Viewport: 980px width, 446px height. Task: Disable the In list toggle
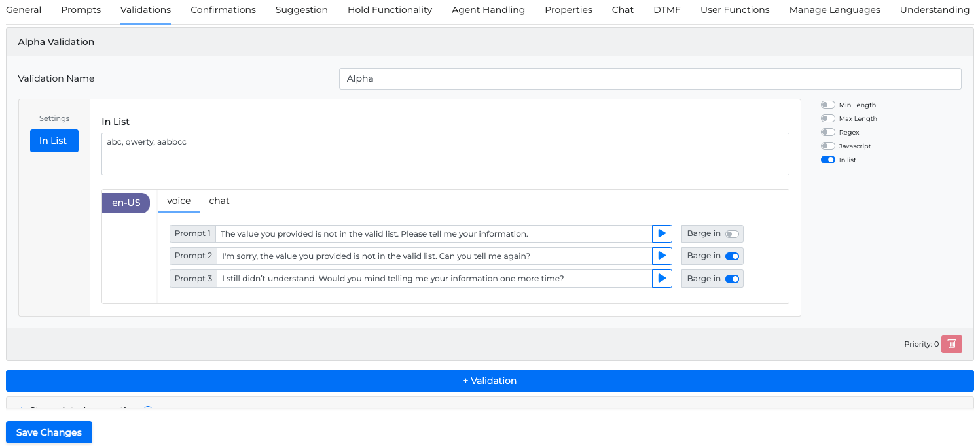[x=828, y=160]
